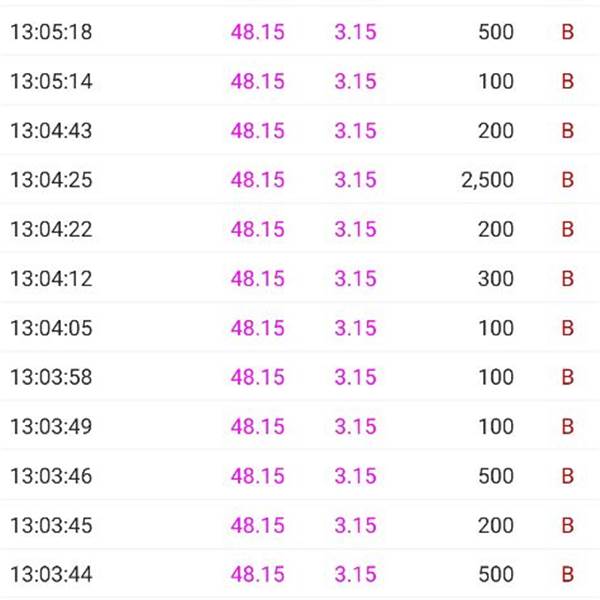Open the 13:04:43 trade row

pyautogui.click(x=300, y=130)
